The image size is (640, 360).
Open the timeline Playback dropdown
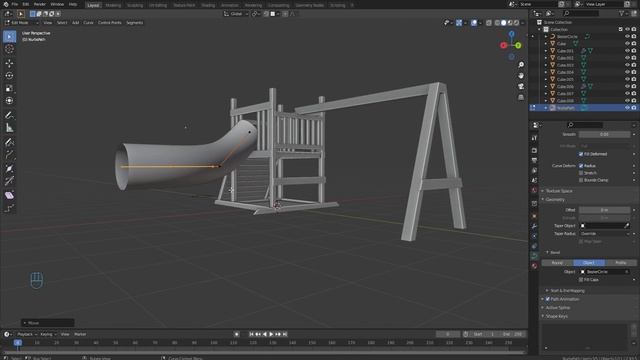[27, 334]
